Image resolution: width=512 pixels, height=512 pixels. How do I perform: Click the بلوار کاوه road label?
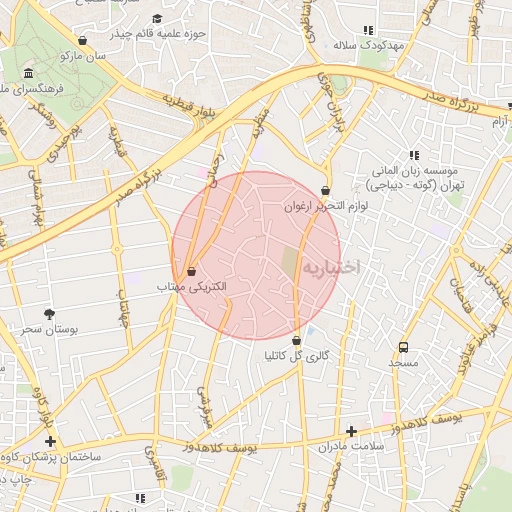(43, 407)
